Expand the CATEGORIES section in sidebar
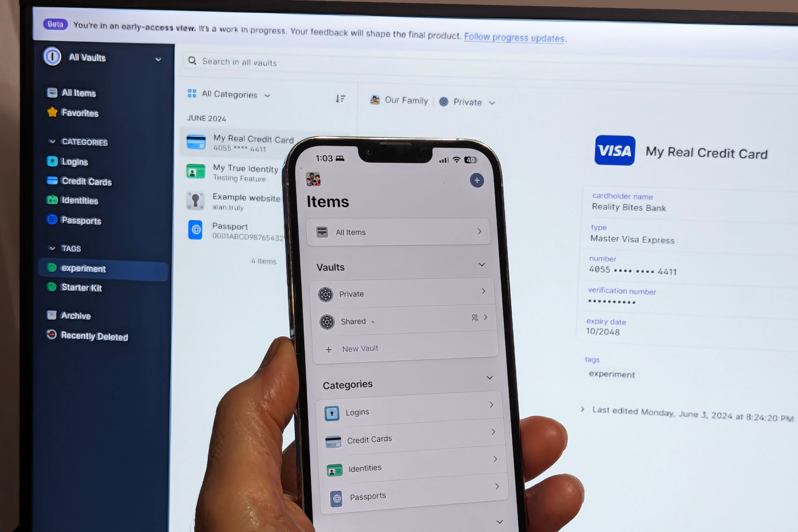 pyautogui.click(x=52, y=141)
